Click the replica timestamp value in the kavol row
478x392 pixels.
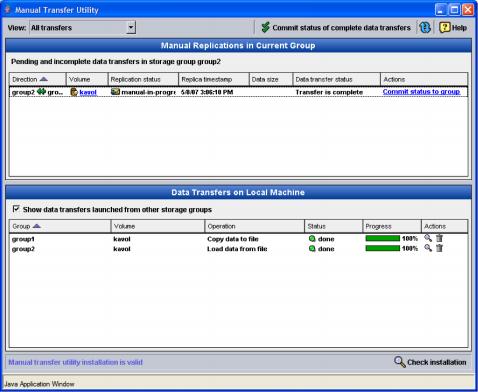point(207,92)
